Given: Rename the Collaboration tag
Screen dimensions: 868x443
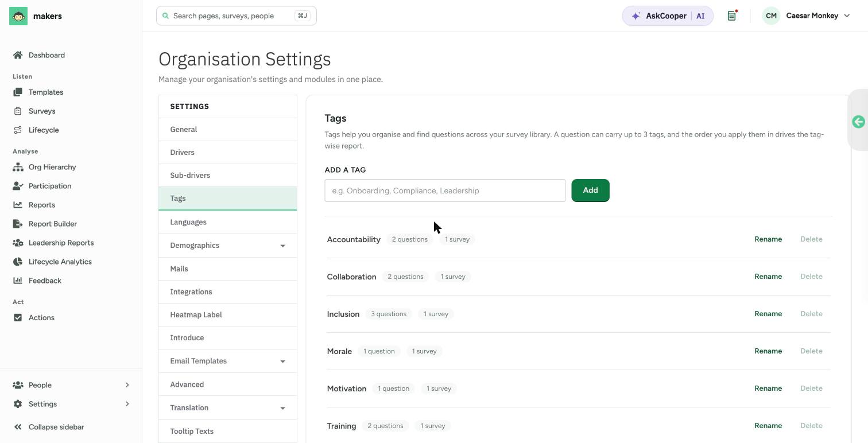Looking at the screenshot, I should (768, 277).
